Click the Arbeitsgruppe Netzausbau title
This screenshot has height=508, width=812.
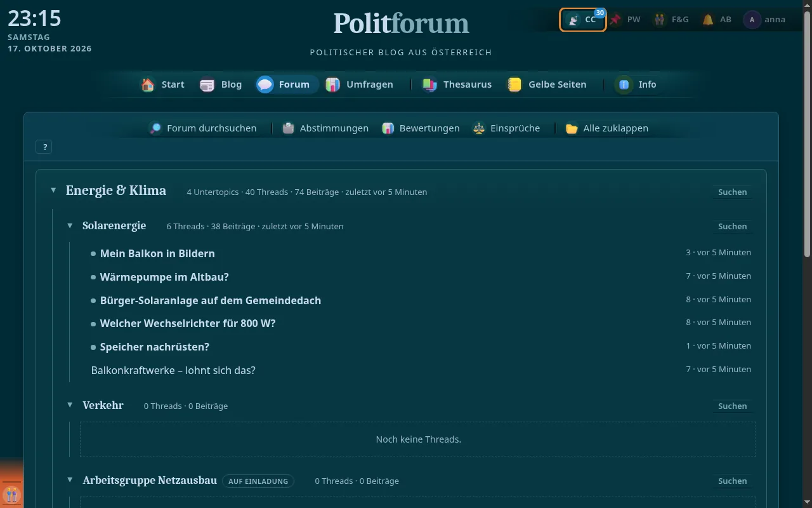[x=150, y=480]
